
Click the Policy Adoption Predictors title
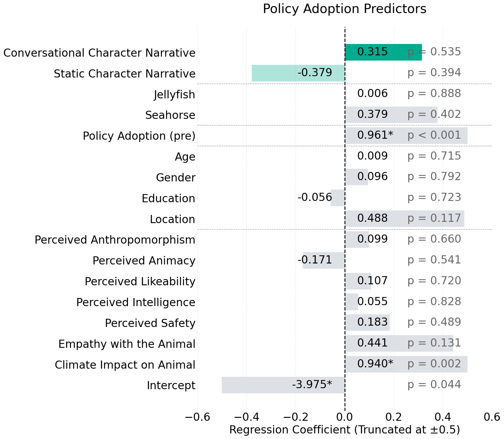click(x=344, y=9)
